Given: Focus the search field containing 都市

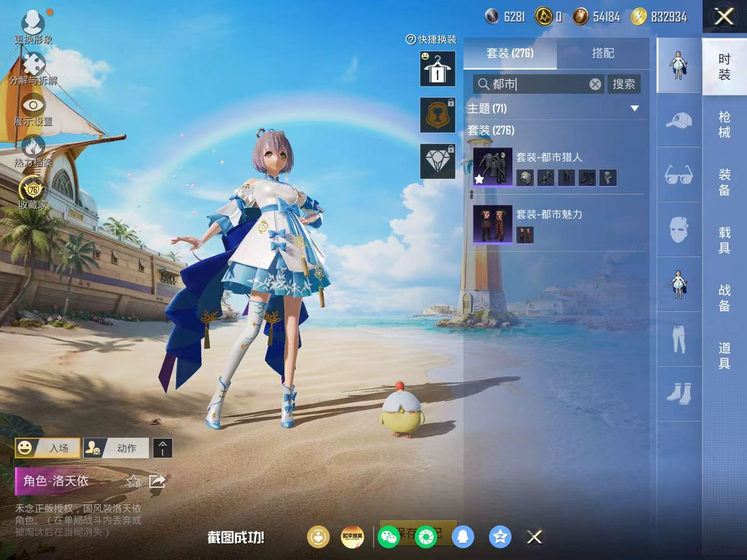Looking at the screenshot, I should point(538,85).
